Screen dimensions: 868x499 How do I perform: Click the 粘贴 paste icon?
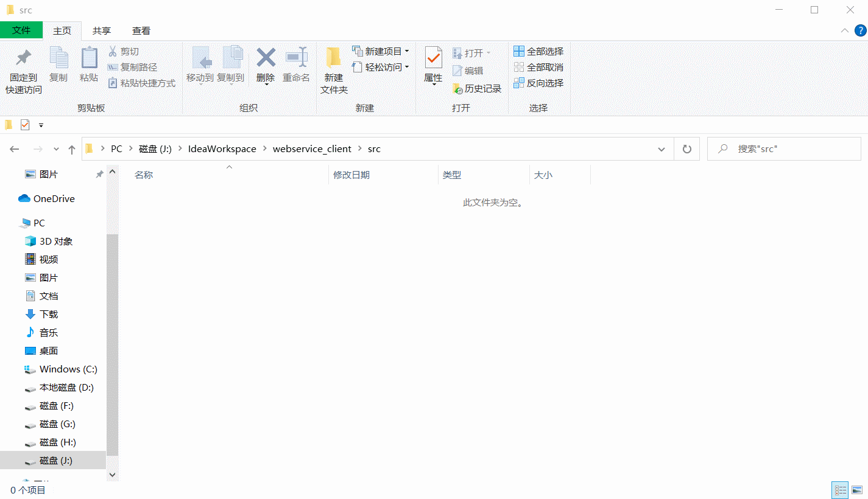coord(89,67)
